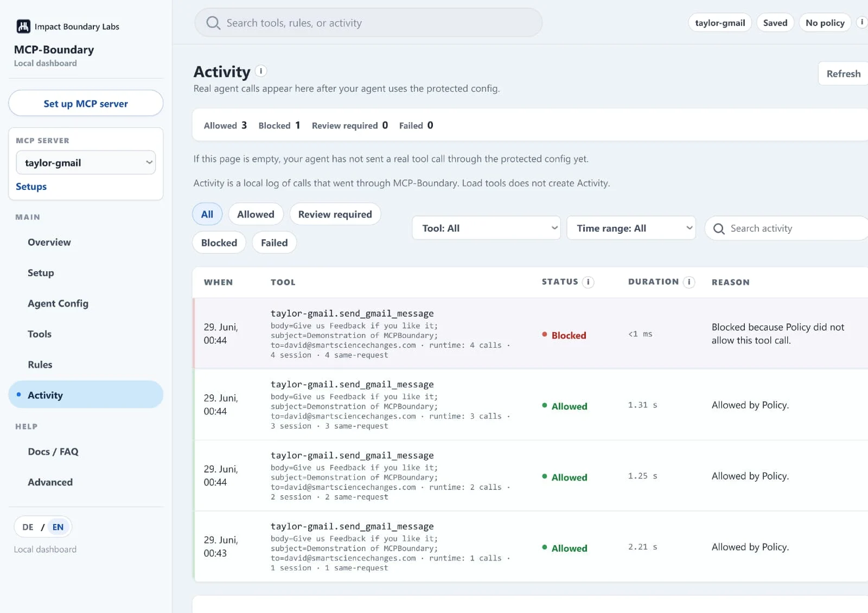This screenshot has height=613, width=868.
Task: Select the All filter chip
Action: (x=207, y=214)
